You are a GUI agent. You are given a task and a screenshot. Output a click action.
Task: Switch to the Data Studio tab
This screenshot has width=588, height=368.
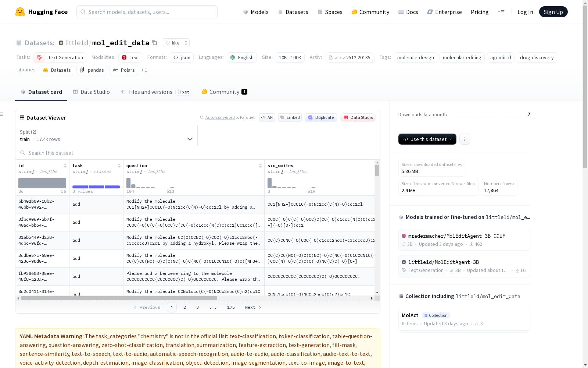(x=91, y=92)
